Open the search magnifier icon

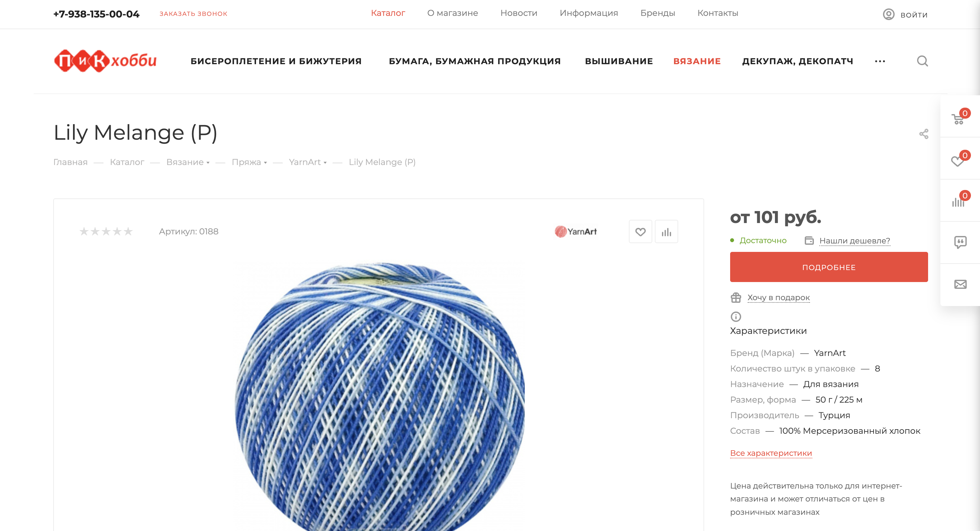(922, 61)
